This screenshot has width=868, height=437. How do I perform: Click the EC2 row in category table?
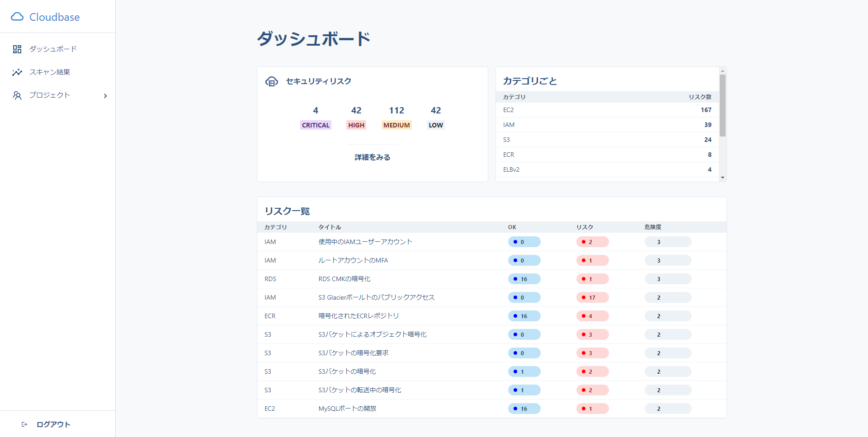(x=607, y=110)
